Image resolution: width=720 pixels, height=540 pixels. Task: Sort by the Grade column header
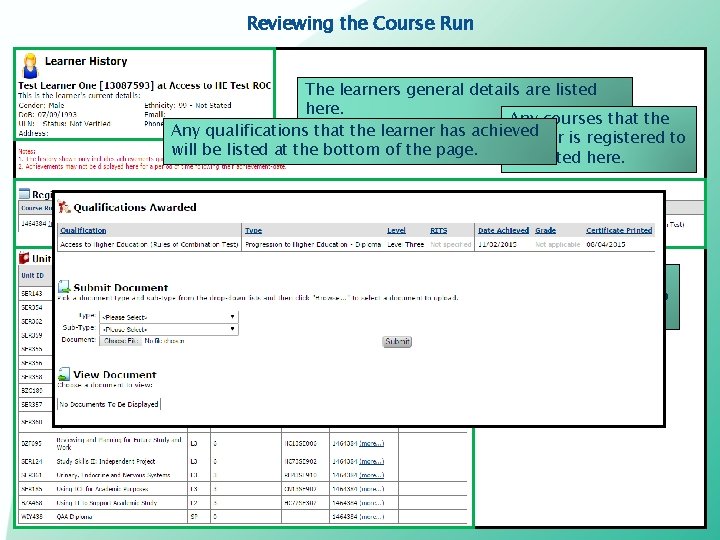coord(546,230)
